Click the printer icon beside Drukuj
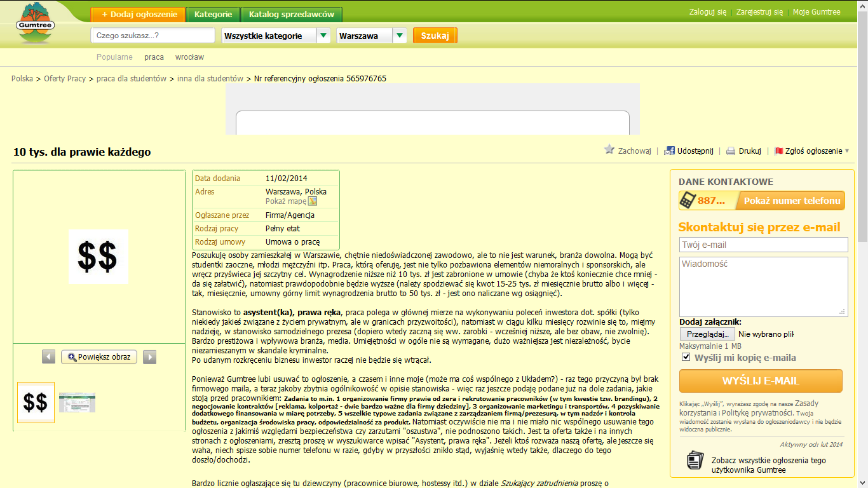The height and width of the screenshot is (488, 868). pyautogui.click(x=731, y=151)
